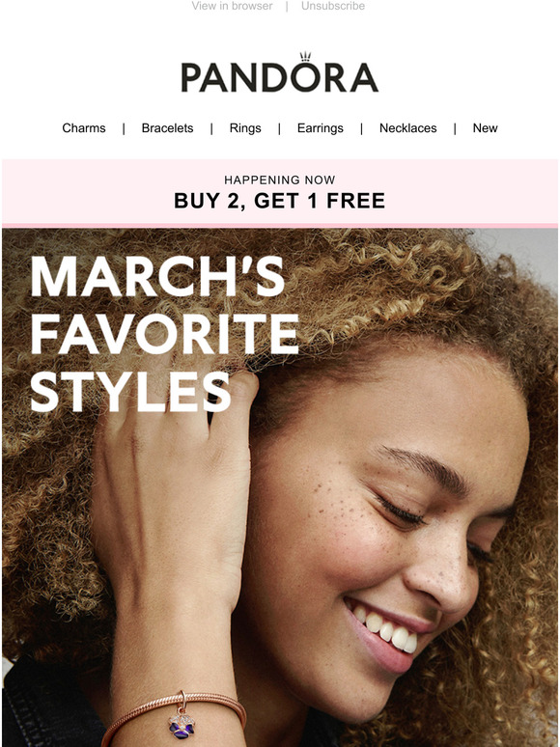Click the HAPPENING NOW banner text

[280, 180]
